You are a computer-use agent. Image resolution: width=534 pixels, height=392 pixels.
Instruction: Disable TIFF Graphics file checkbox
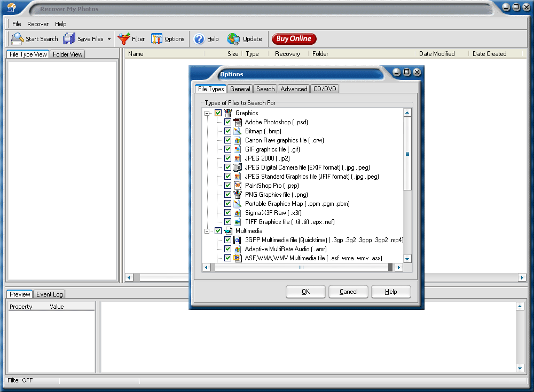[x=228, y=221]
